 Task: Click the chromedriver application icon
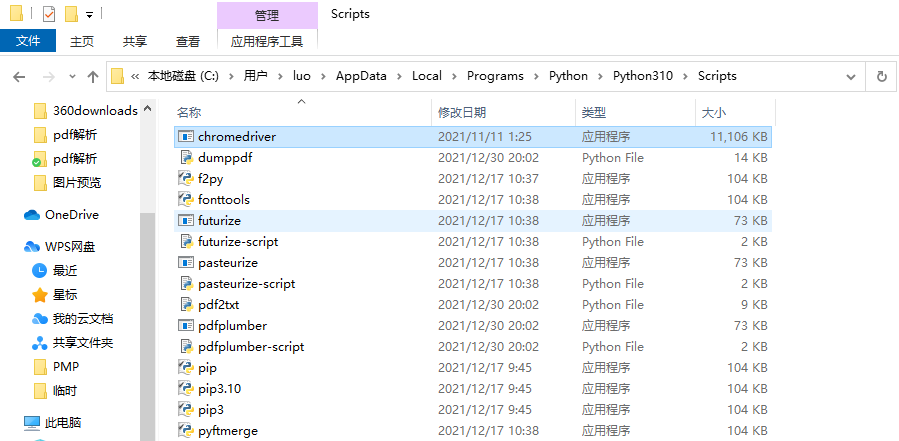(185, 136)
